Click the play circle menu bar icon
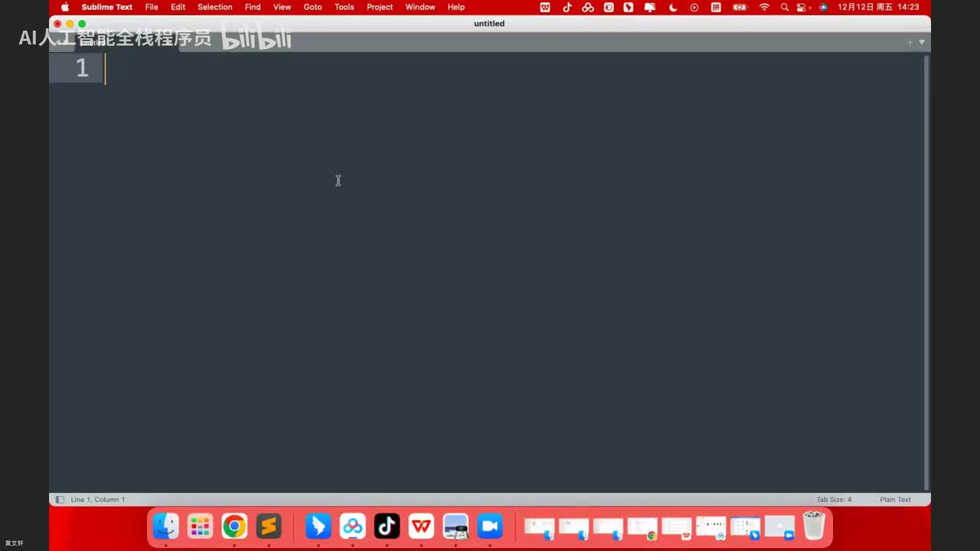 694,7
